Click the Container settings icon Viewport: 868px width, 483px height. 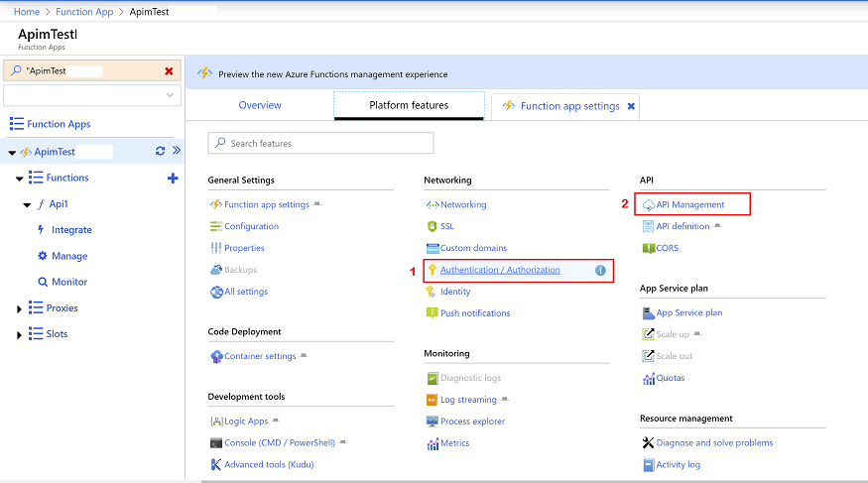click(x=216, y=356)
